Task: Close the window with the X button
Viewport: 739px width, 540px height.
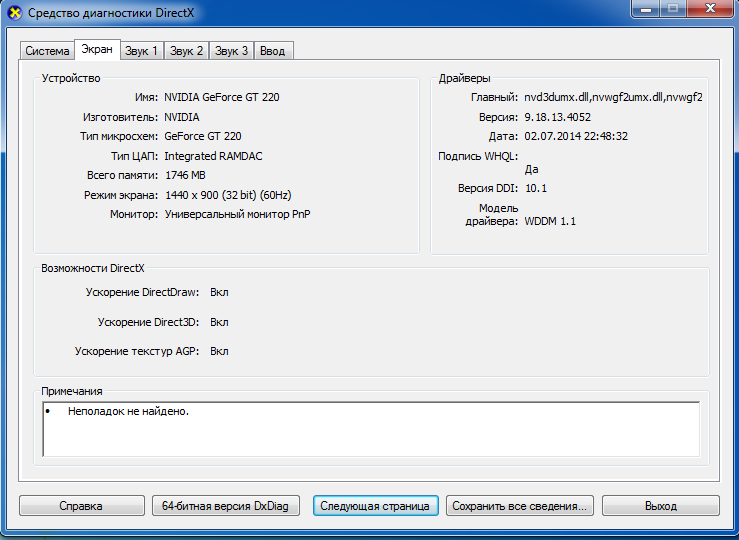Action: [x=711, y=8]
